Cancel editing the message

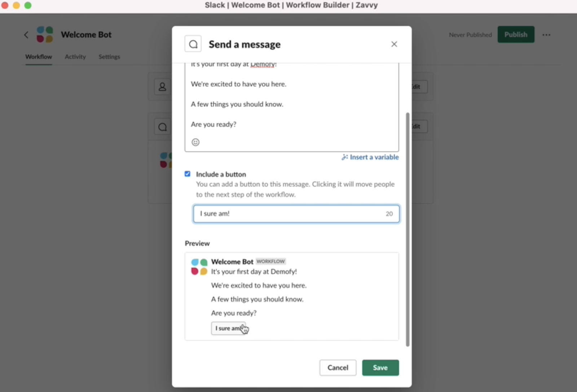coord(338,367)
